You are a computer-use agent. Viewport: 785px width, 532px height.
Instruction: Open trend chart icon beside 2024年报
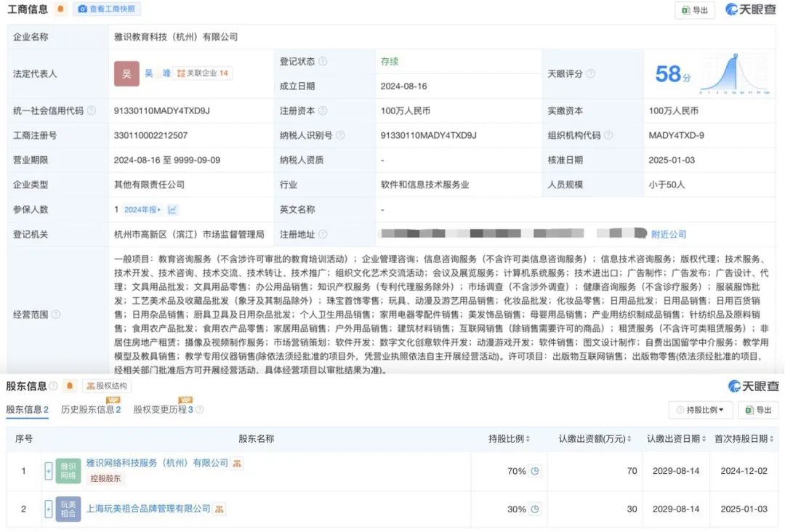click(x=172, y=210)
